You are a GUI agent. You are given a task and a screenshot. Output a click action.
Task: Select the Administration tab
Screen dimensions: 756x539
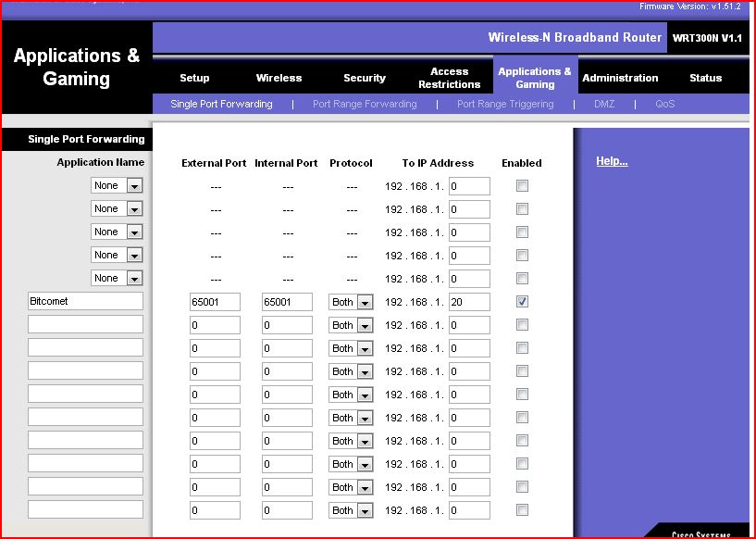620,78
